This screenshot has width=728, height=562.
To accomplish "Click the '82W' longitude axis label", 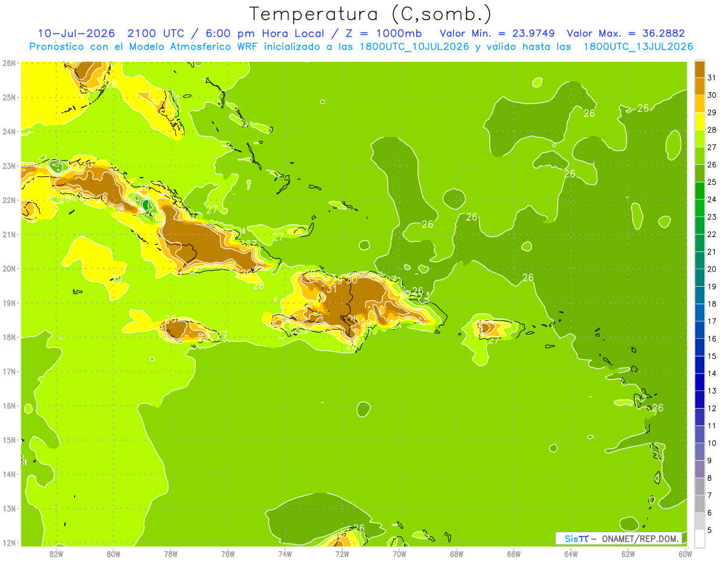I will pyautogui.click(x=56, y=554).
